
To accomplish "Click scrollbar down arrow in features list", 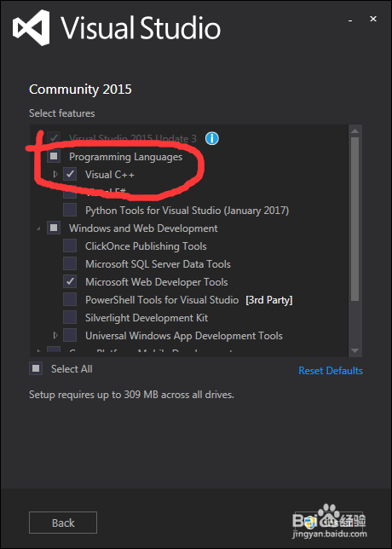I will coord(355,350).
